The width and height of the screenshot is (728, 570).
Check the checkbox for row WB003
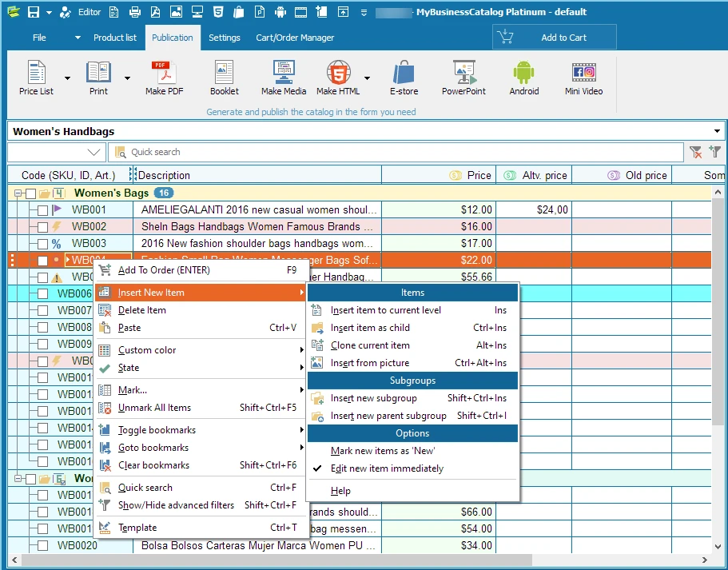click(x=42, y=244)
